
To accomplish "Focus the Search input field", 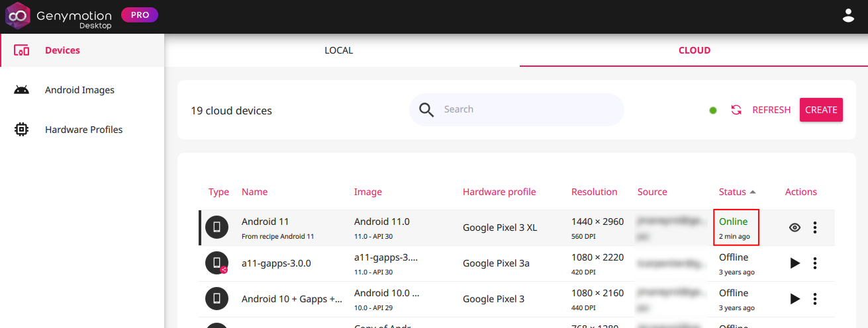I will (516, 110).
